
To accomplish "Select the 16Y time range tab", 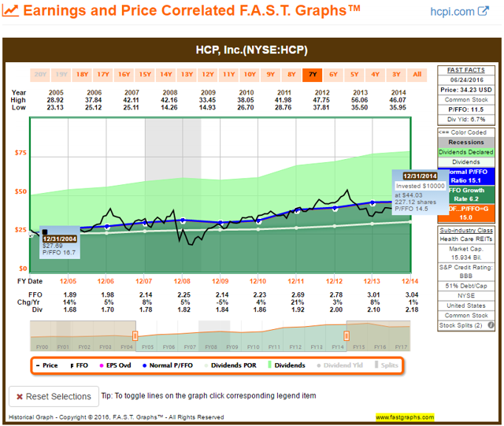I will (124, 75).
